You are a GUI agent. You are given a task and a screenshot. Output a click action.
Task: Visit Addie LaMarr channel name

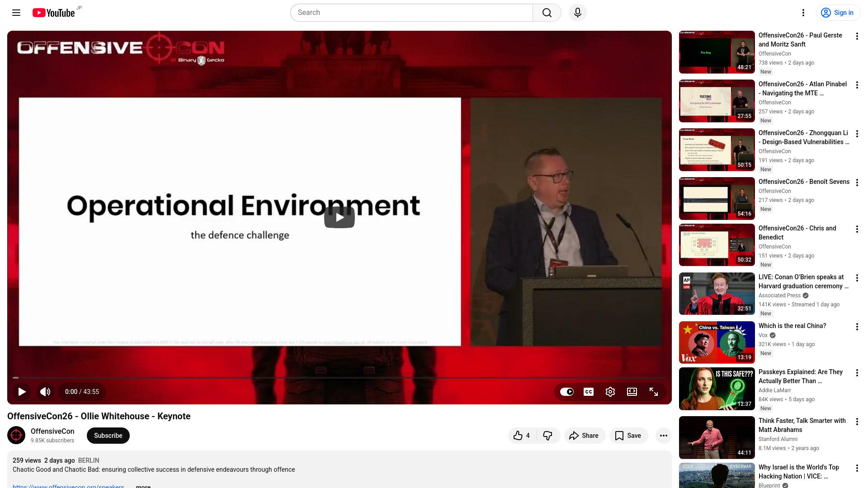tap(775, 390)
